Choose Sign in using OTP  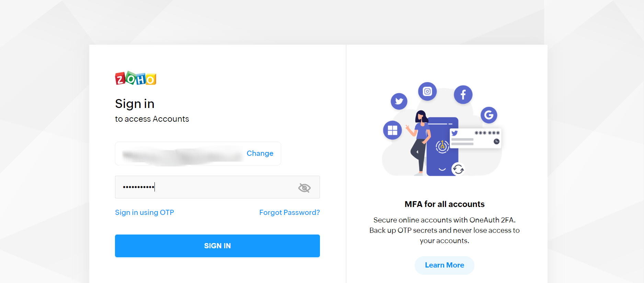coord(145,213)
